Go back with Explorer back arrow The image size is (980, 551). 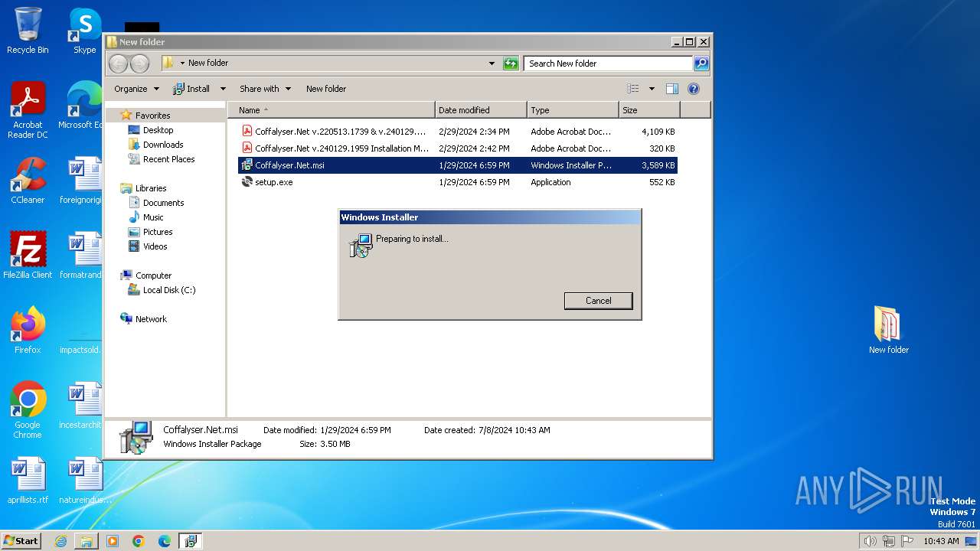click(118, 64)
